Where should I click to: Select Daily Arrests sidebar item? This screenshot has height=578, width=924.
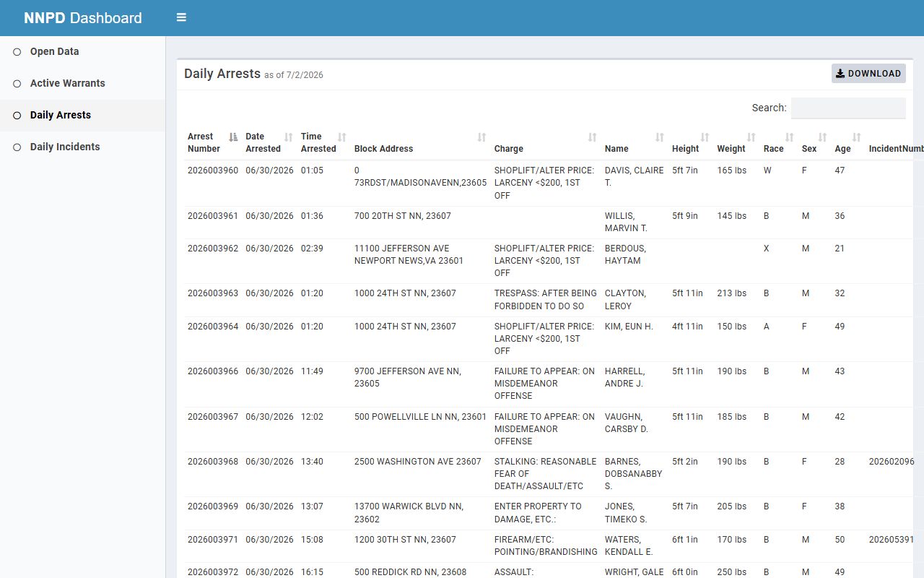(82, 116)
